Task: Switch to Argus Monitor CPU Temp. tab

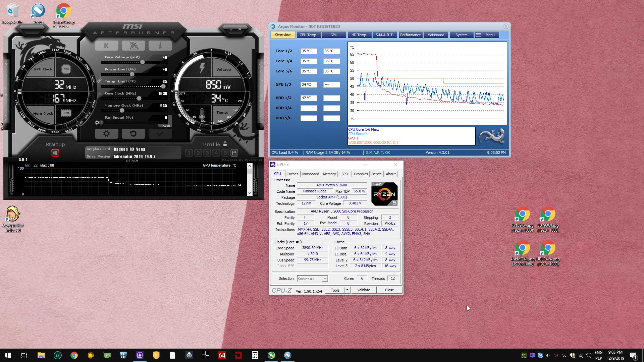Action: click(x=308, y=35)
